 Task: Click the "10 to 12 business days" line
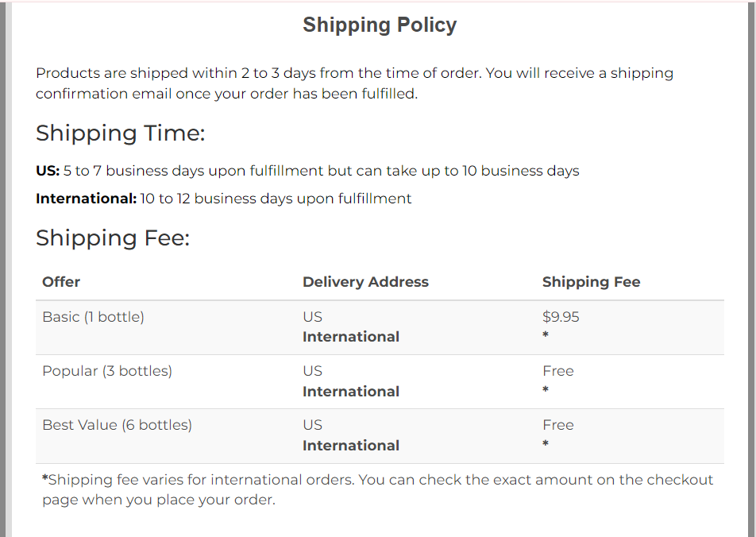point(276,199)
